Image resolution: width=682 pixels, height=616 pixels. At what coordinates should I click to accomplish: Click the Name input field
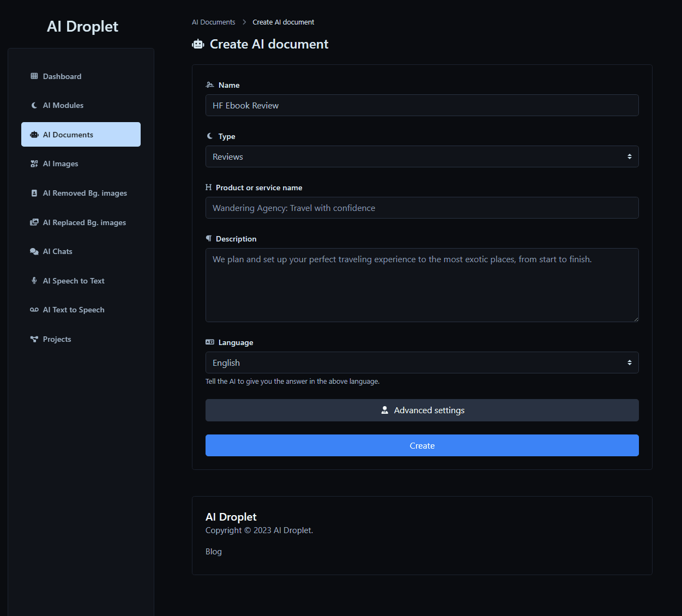click(422, 105)
